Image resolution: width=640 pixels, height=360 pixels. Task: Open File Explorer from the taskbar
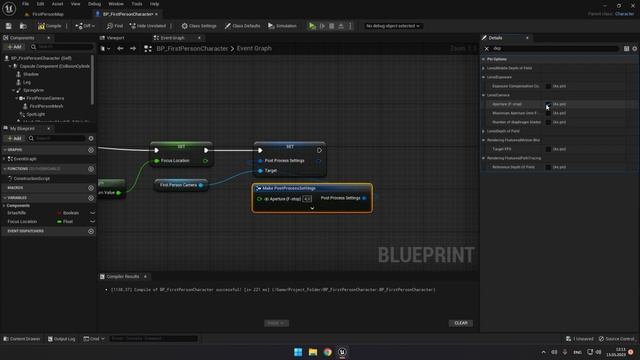(x=313, y=352)
